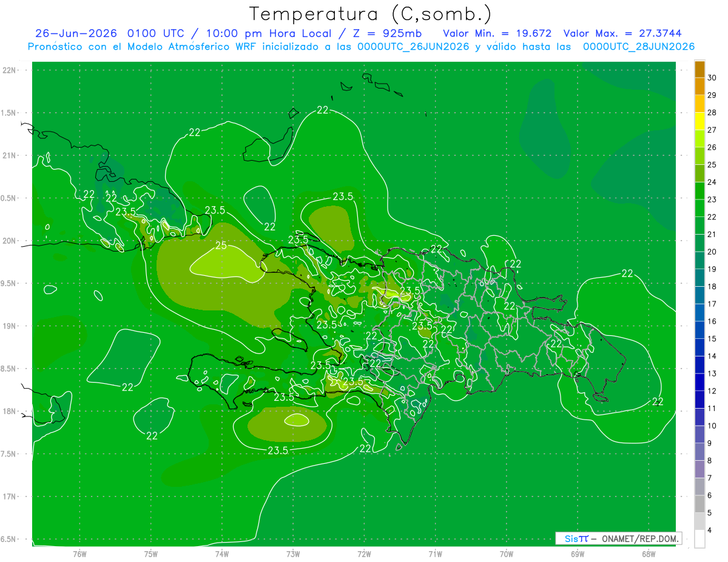
Task: Click legend value "8"
Action: (710, 461)
